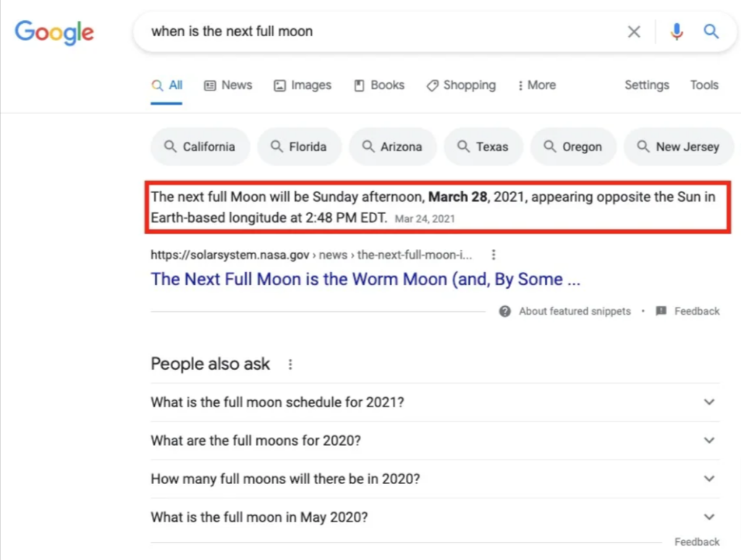Expand What is the full moon in May 2020
741x560 pixels.
[x=435, y=517]
